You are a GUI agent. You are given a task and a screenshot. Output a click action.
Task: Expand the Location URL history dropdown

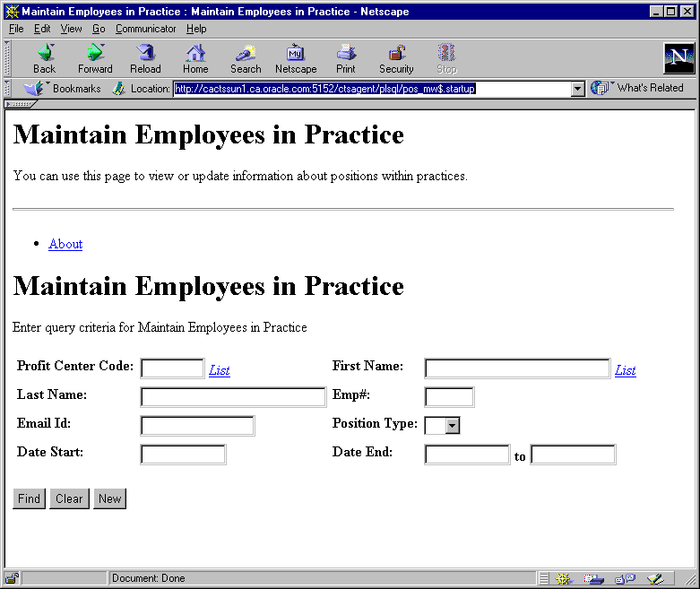point(578,89)
